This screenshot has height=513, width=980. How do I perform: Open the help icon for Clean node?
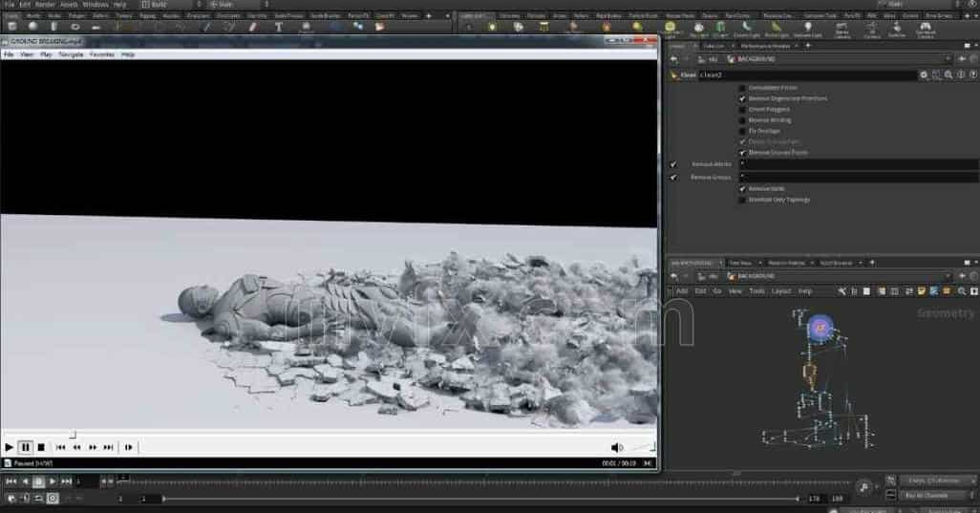(x=973, y=75)
